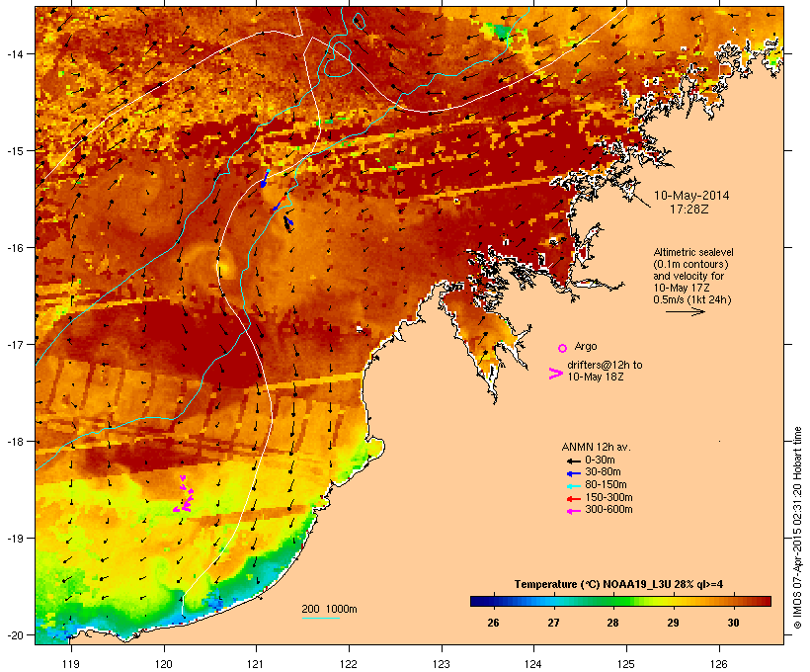Click the longitude axis label 120
The width and height of the screenshot is (810, 672).
[x=164, y=664]
